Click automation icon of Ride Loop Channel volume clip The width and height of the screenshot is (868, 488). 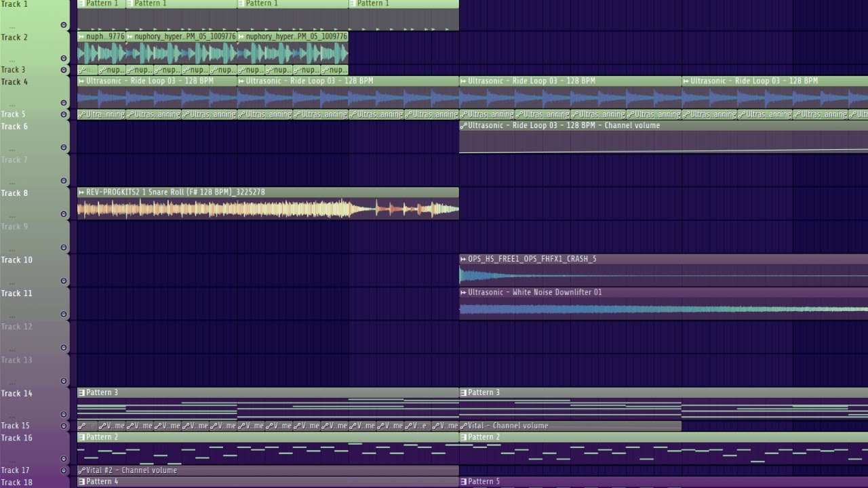[463, 125]
